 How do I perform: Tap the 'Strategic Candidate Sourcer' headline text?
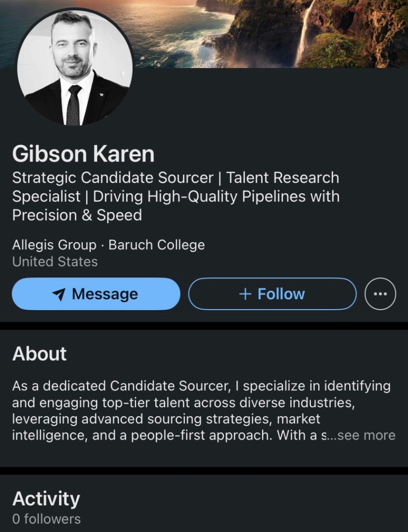click(x=112, y=178)
